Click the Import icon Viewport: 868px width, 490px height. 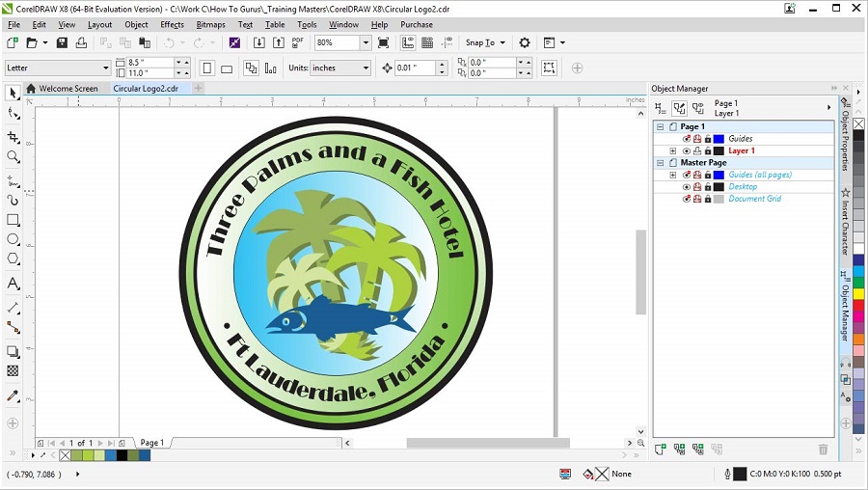[x=258, y=42]
